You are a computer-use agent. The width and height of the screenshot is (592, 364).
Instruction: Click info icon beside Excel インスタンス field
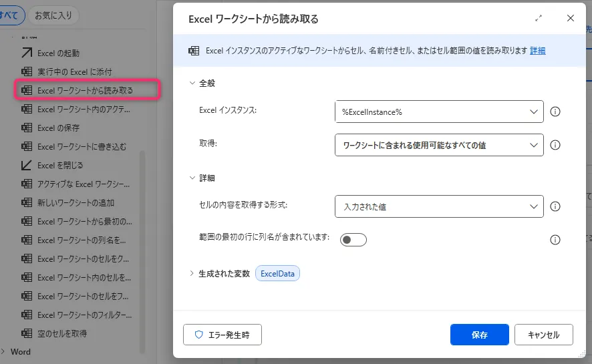(x=555, y=112)
